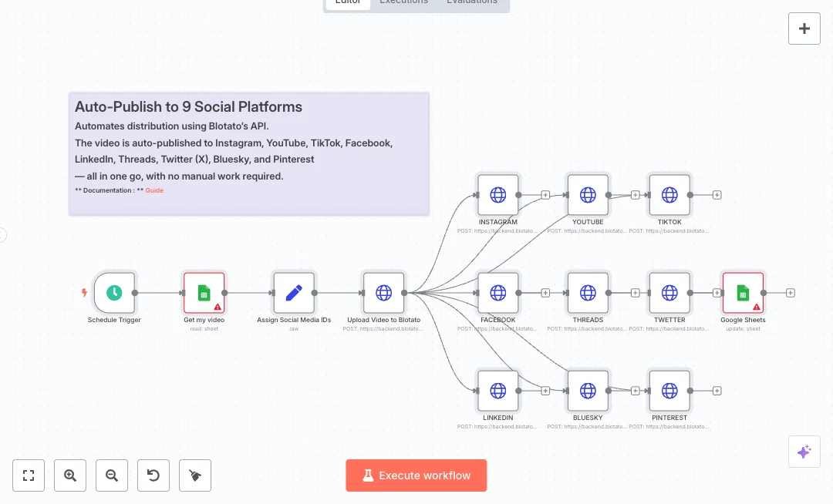This screenshot has width=833, height=504.
Task: Tidy up workflow with broom icon
Action: coord(195,475)
